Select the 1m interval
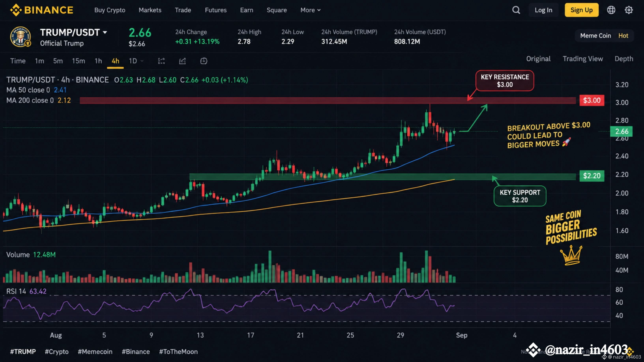The width and height of the screenshot is (644, 362). [x=39, y=61]
